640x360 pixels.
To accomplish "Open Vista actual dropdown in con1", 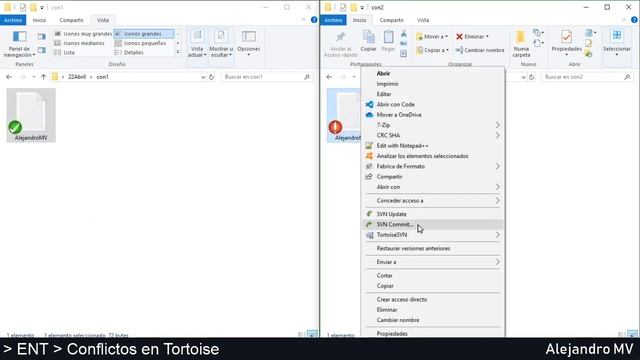I will pos(197,44).
